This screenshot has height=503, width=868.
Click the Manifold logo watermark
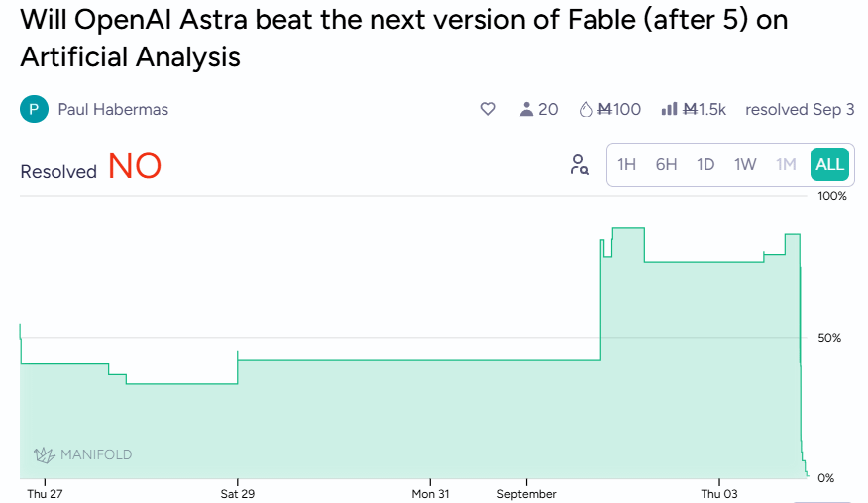coord(82,454)
